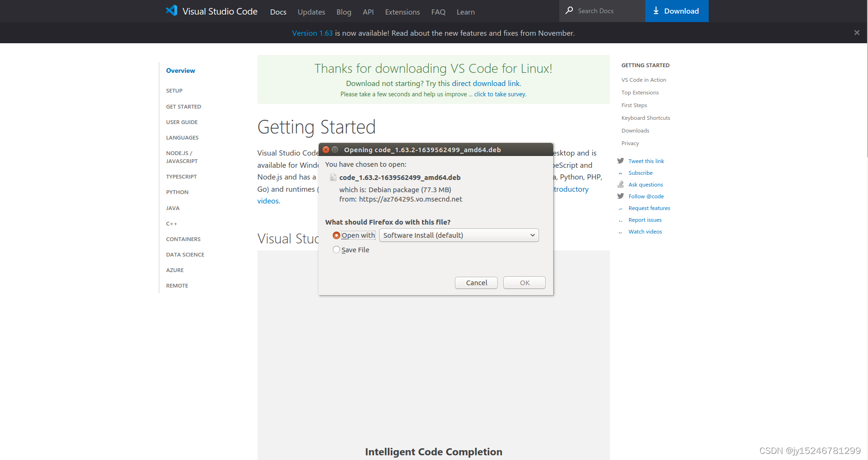This screenshot has height=460, width=868.
Task: Click the videos. link in intro paragraph
Action: tap(268, 201)
